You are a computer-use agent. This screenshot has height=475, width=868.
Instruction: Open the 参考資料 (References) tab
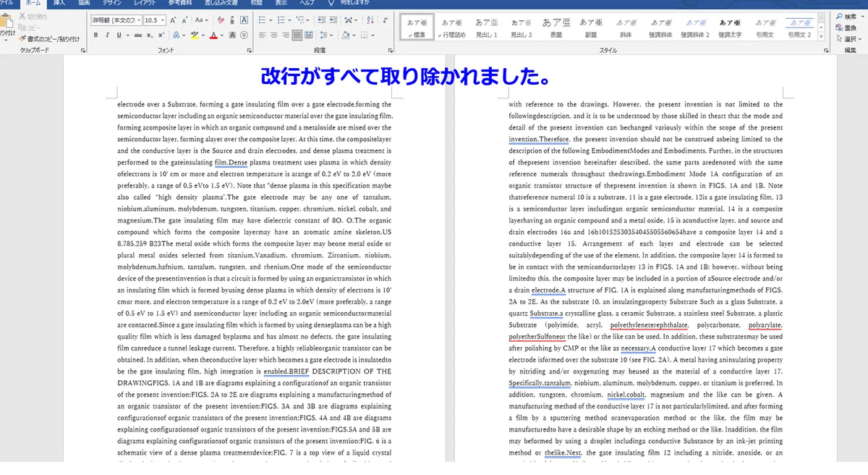coord(181,4)
